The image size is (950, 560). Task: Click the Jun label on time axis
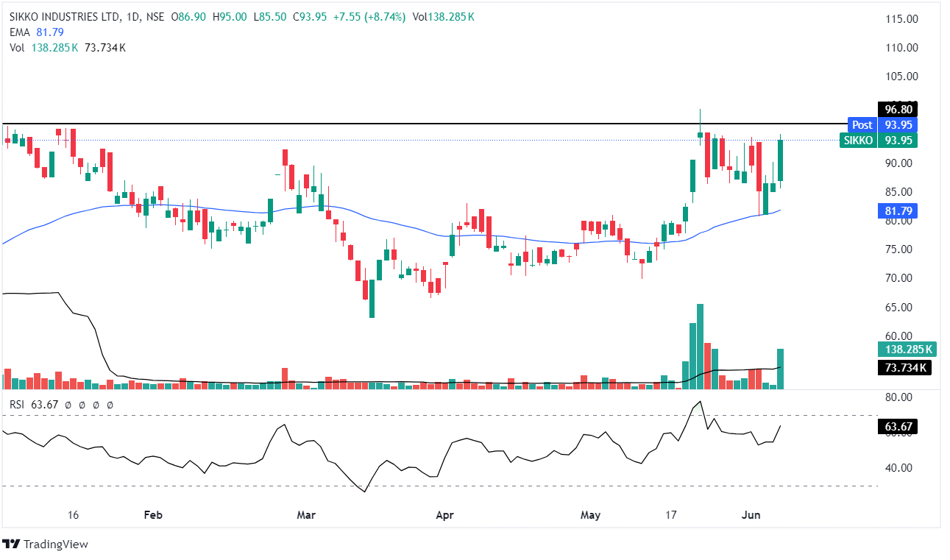pyautogui.click(x=751, y=514)
